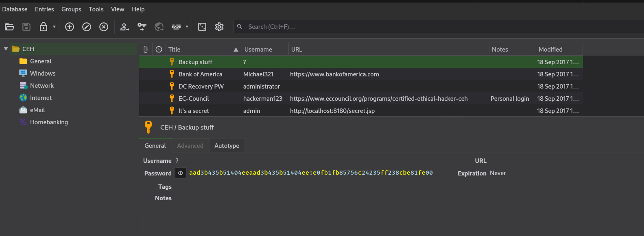Click the Lock Database padlock icon
644x236 pixels.
click(44, 27)
